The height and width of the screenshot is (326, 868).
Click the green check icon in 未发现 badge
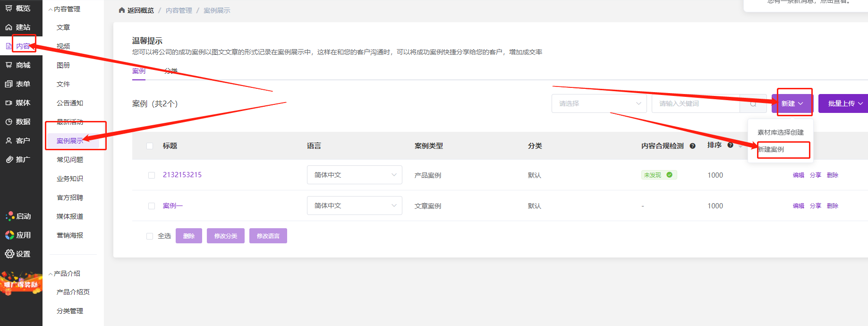pos(669,175)
